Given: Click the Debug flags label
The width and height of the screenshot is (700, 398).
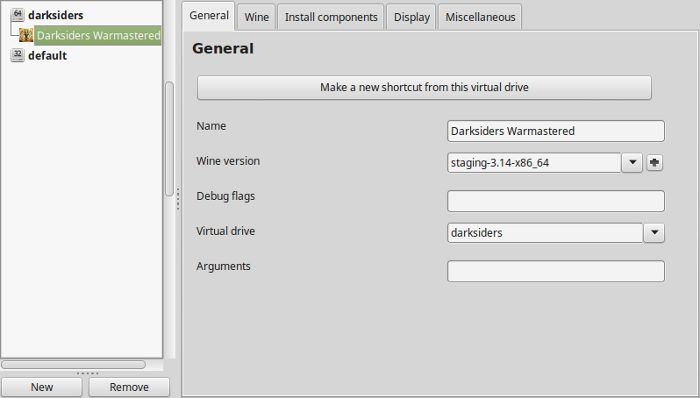Looking at the screenshot, I should (x=225, y=196).
